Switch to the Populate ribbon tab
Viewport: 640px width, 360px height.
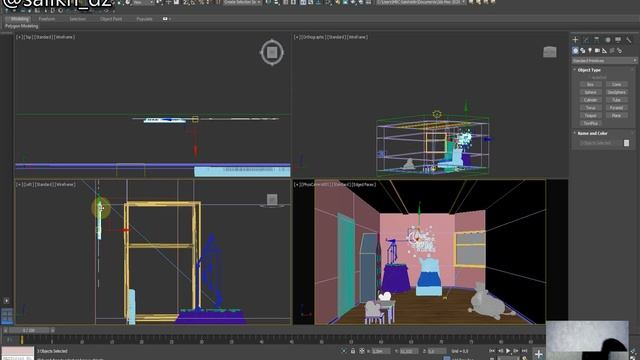pos(144,19)
